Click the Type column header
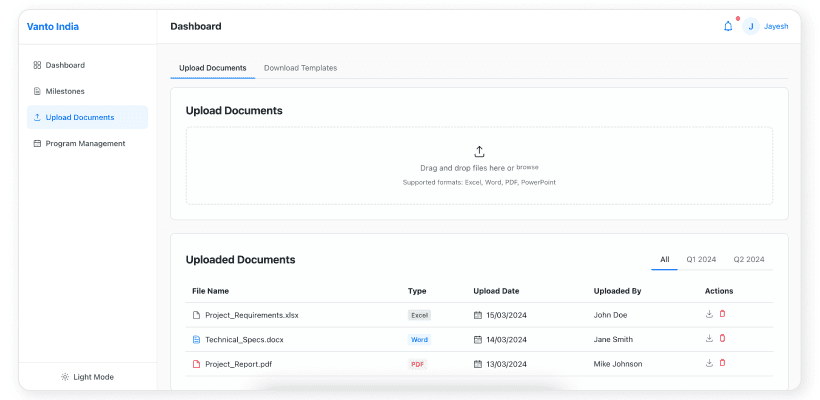This screenshot has height=400, width=820. [417, 291]
